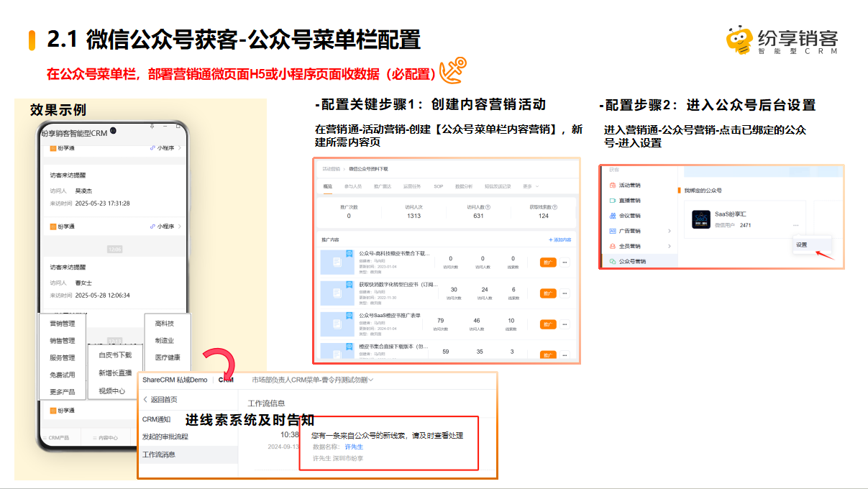Open more options for 公众号SaaS橙皮书推广表单 row
This screenshot has width=868, height=489.
point(565,324)
